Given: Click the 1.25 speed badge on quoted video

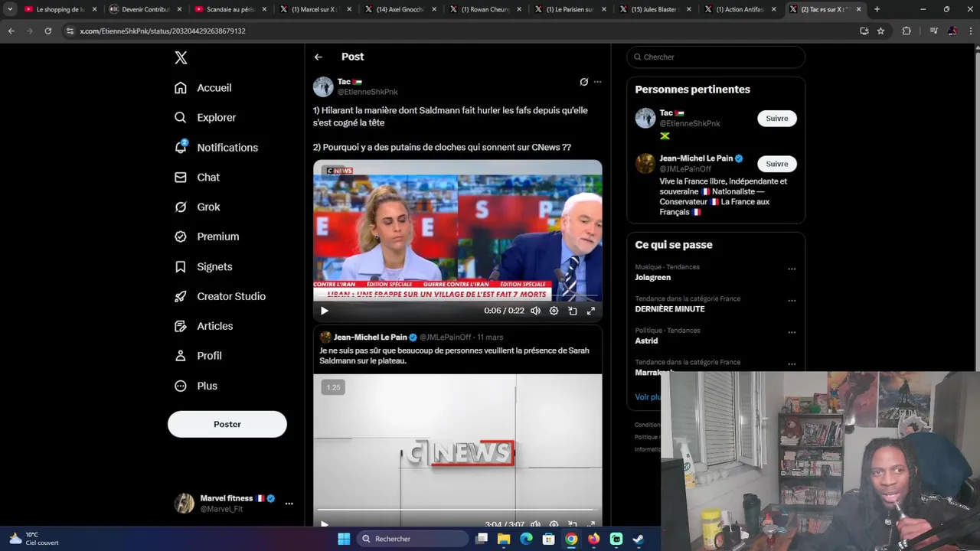Looking at the screenshot, I should pyautogui.click(x=333, y=387).
